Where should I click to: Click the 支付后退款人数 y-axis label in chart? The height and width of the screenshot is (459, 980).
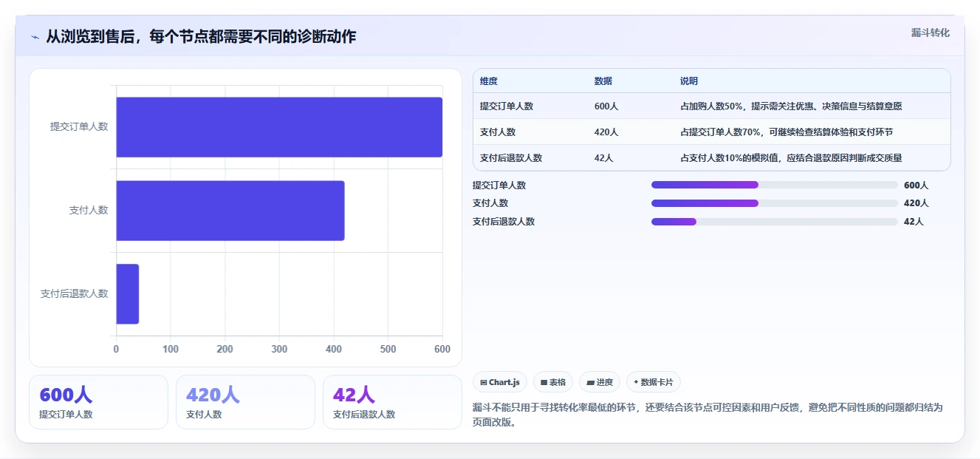[74, 293]
